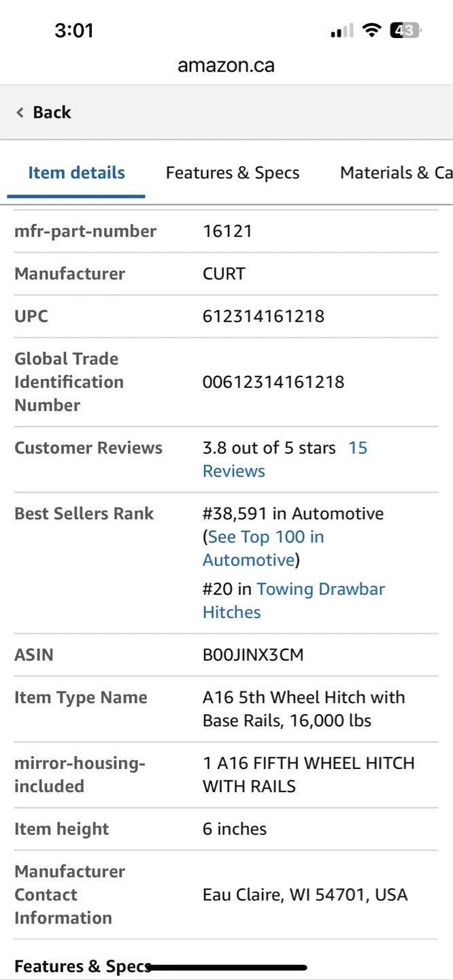Screen dimensions: 453x980
Task: Tap the Manufacturer value CURT
Action: (224, 274)
